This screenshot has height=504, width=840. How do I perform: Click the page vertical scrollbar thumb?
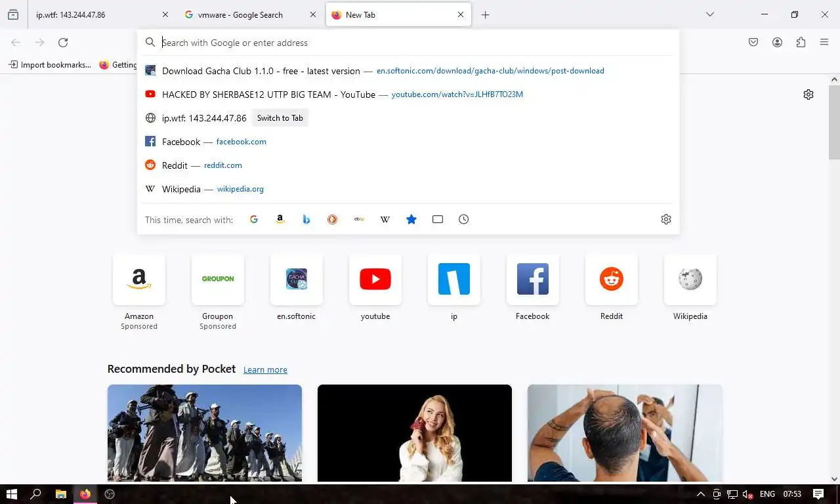tap(834, 122)
